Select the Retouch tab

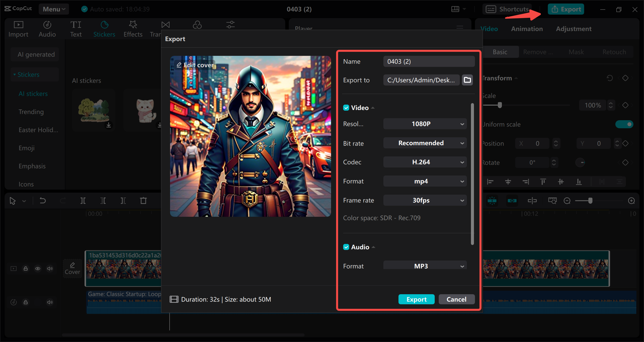pyautogui.click(x=614, y=52)
